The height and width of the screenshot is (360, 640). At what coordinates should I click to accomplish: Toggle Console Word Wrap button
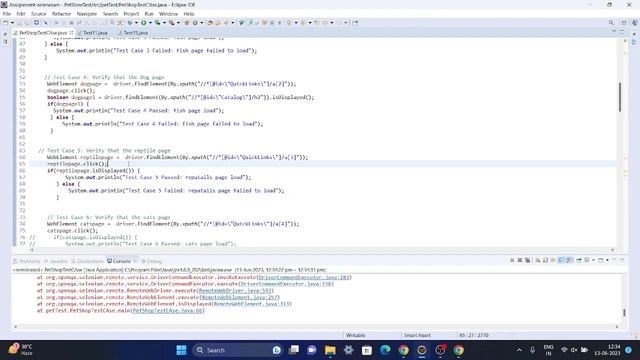(x=553, y=260)
